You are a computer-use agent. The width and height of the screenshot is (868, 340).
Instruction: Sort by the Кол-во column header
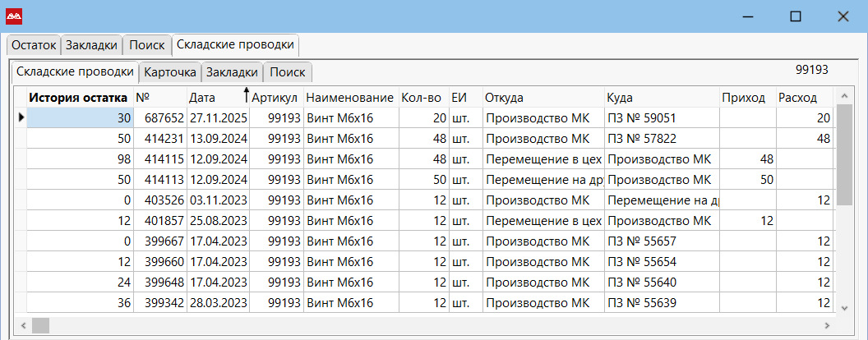pos(422,98)
